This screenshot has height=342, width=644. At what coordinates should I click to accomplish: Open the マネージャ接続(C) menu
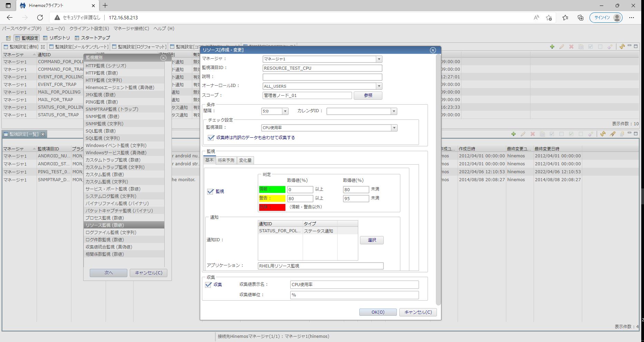pyautogui.click(x=131, y=29)
